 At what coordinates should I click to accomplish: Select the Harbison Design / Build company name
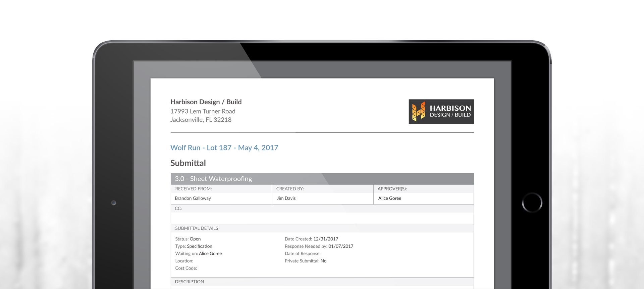click(x=206, y=102)
